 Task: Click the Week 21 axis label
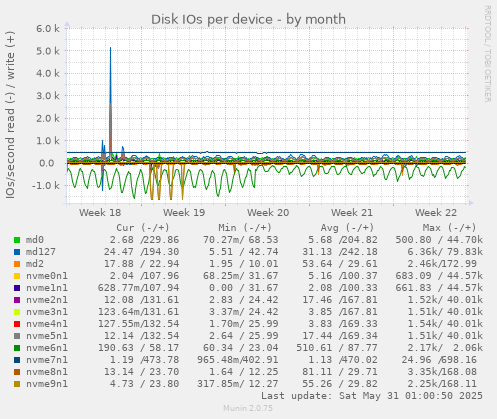click(x=352, y=213)
